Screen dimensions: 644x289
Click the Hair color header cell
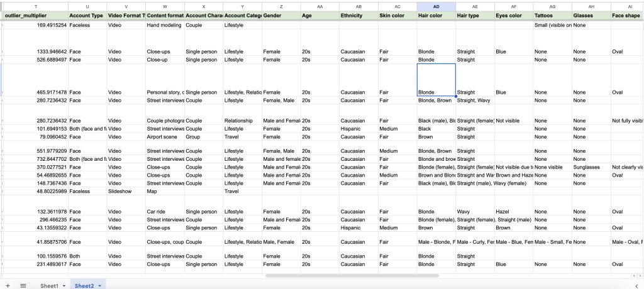pos(436,14)
